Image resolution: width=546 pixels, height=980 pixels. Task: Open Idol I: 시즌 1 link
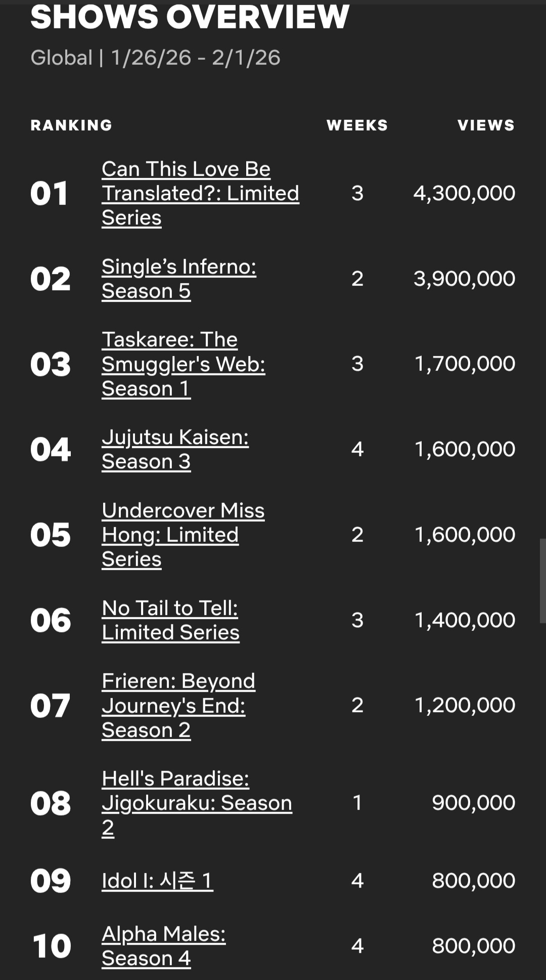(157, 881)
